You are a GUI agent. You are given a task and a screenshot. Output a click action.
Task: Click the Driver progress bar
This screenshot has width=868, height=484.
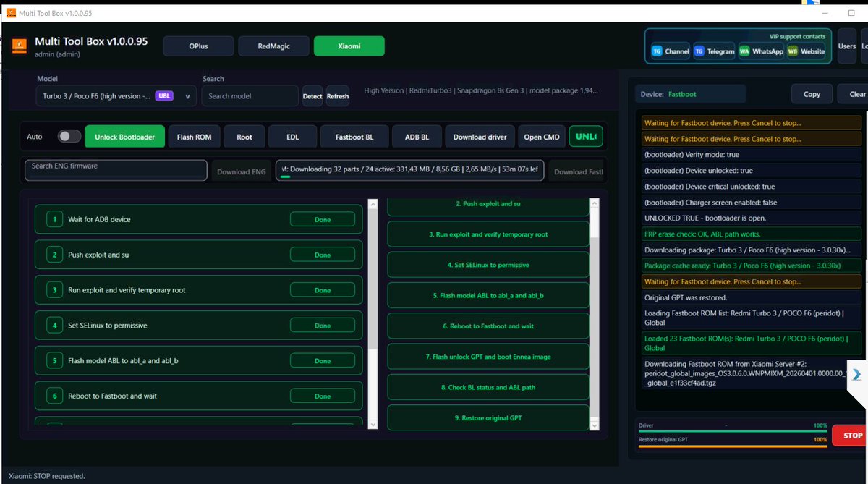click(733, 431)
